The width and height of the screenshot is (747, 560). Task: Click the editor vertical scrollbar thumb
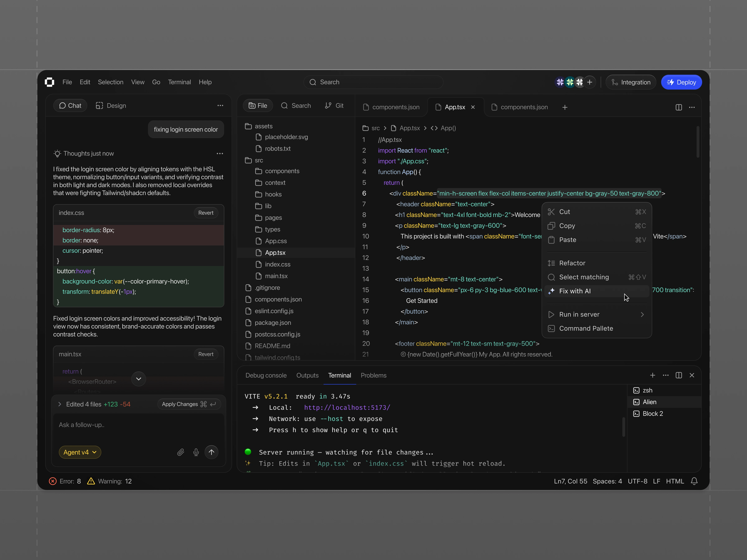tap(698, 142)
